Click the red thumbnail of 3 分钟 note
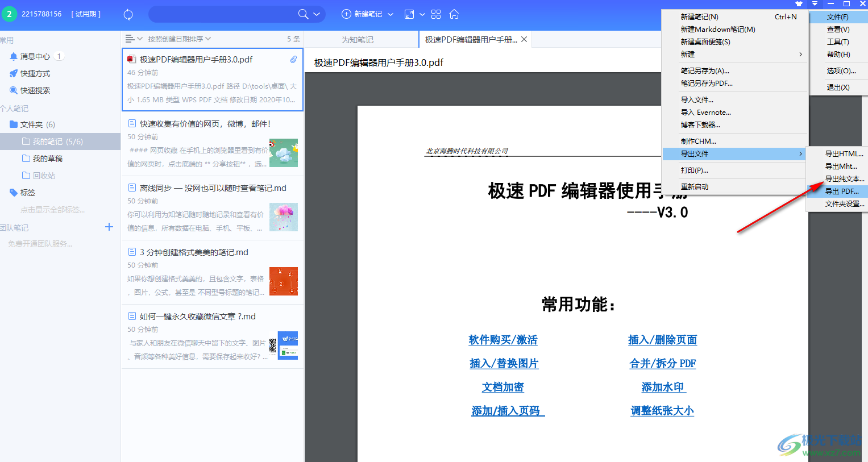The image size is (868, 462). pos(284,281)
